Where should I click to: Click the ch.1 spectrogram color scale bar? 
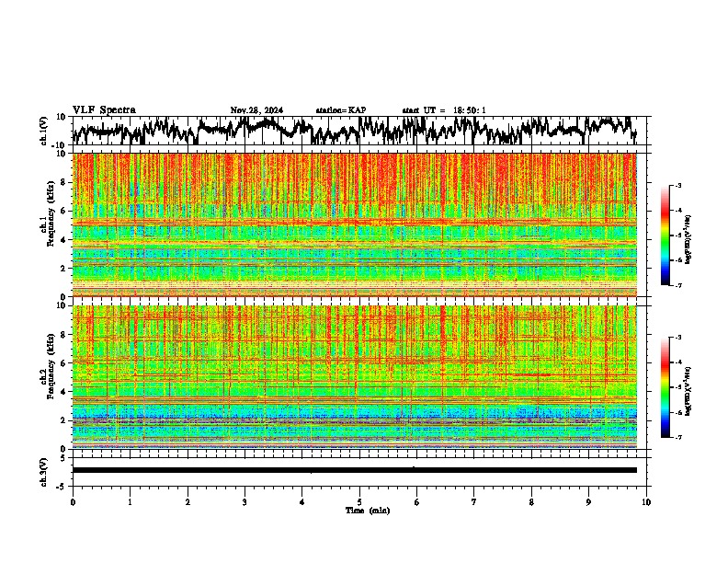[665, 236]
